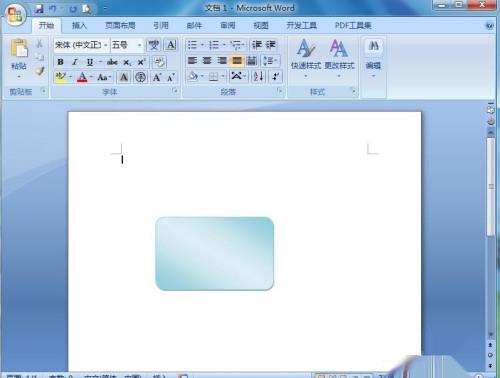Select the rounded rectangle shape in document
Screen dimensions: 500x378
[215, 253]
